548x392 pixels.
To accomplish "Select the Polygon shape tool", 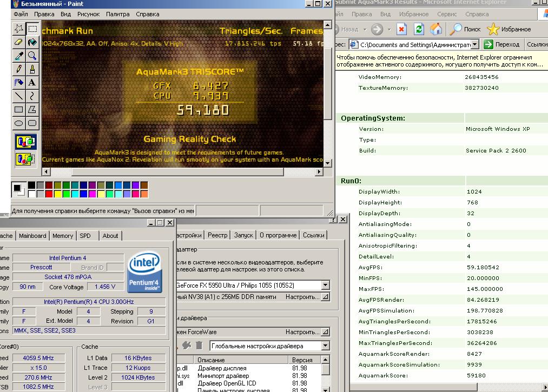I will point(32,110).
